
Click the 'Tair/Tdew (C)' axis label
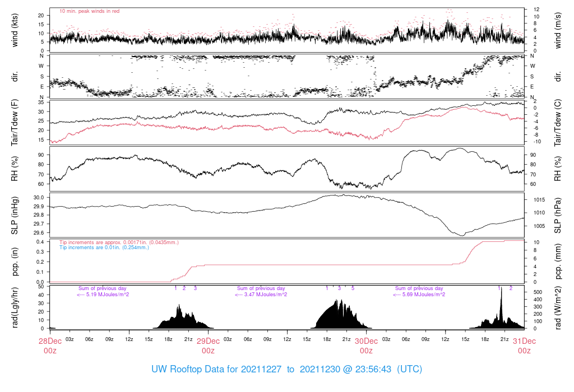[x=558, y=123]
